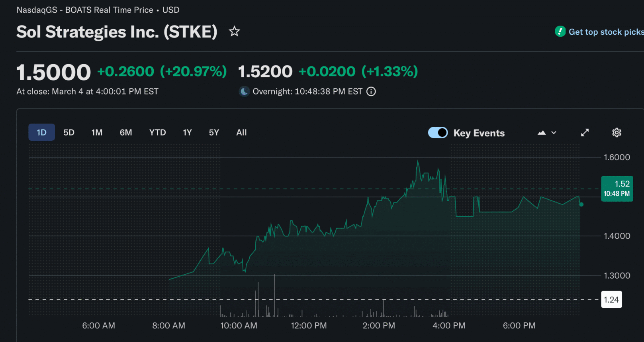Select the 1D time range tab
Image resolution: width=644 pixels, height=342 pixels.
[41, 133]
